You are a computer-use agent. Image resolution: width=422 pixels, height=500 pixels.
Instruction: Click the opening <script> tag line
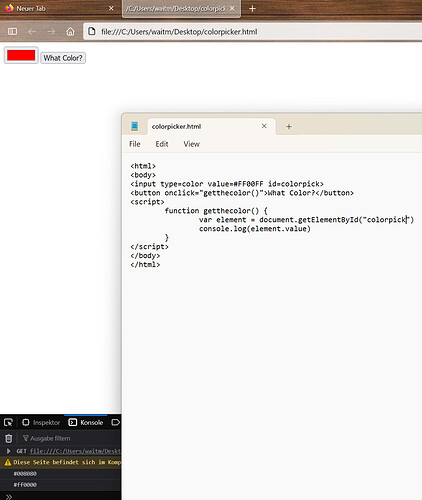tap(147, 202)
